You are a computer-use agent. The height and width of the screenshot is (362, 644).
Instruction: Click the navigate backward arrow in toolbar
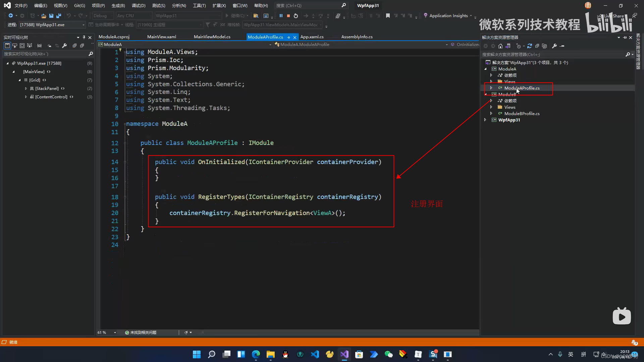point(11,16)
